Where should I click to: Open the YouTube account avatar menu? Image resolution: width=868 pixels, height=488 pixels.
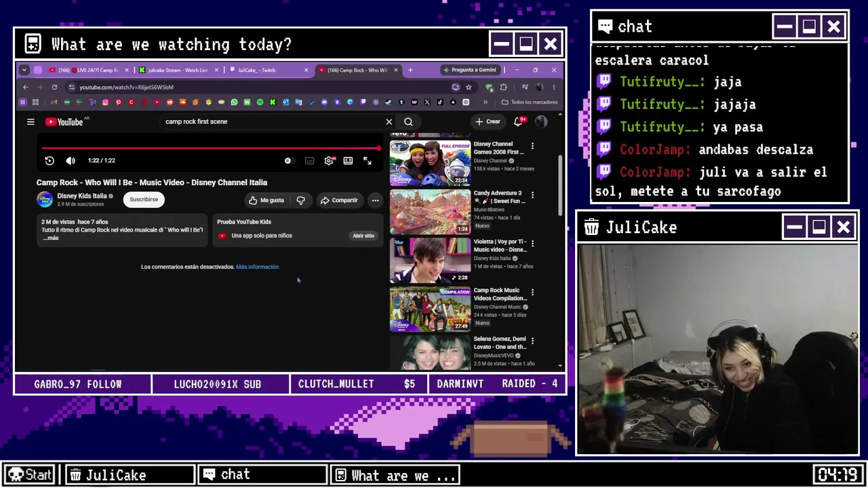click(541, 122)
